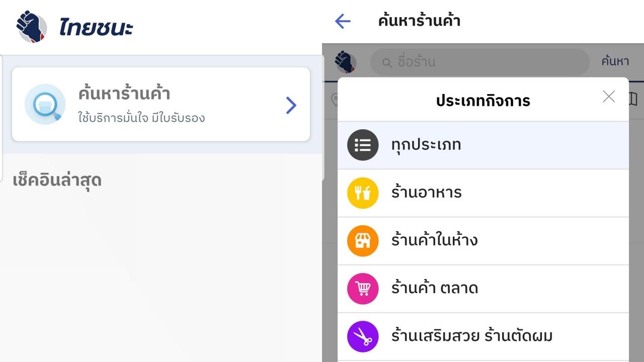Tap the Thai Chana fist logo
Viewport: 644px width, 362px height.
(32, 26)
